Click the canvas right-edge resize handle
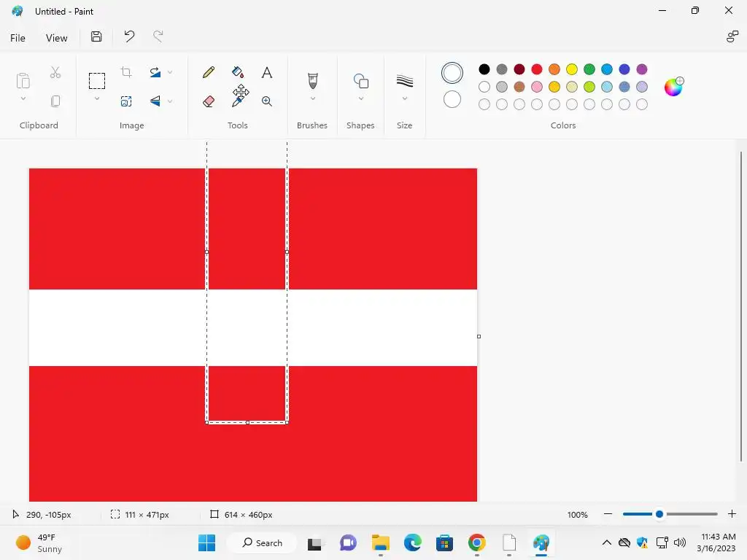747x560 pixels. (x=479, y=337)
